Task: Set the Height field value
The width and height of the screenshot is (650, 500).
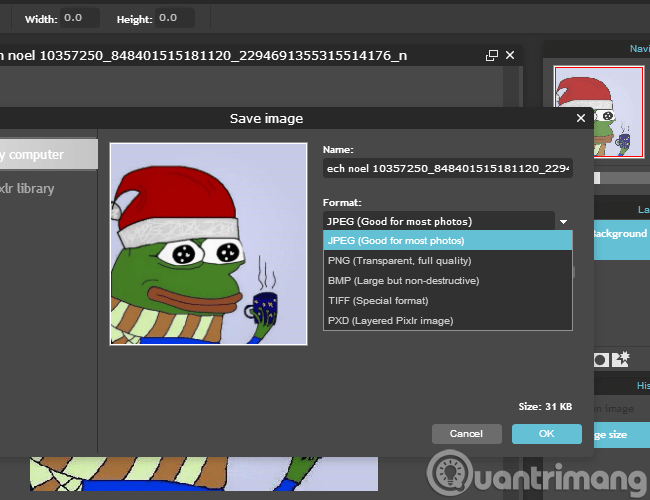Action: tap(175, 18)
